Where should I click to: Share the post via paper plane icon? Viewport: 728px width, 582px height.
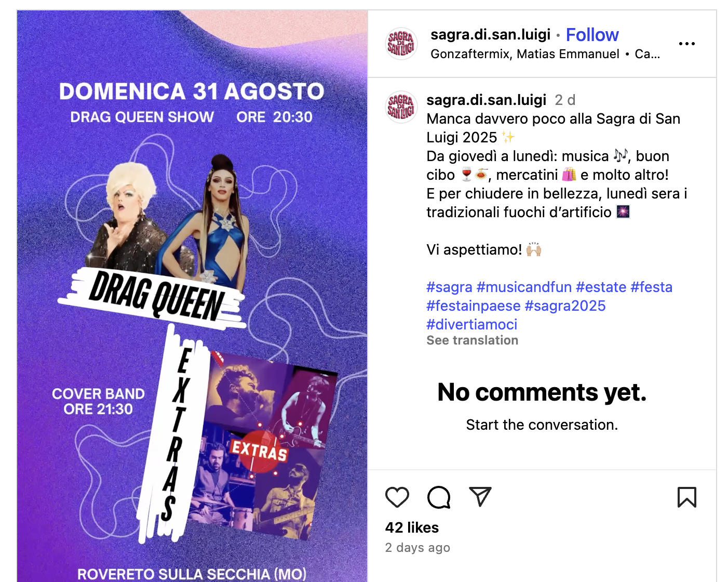(x=480, y=497)
